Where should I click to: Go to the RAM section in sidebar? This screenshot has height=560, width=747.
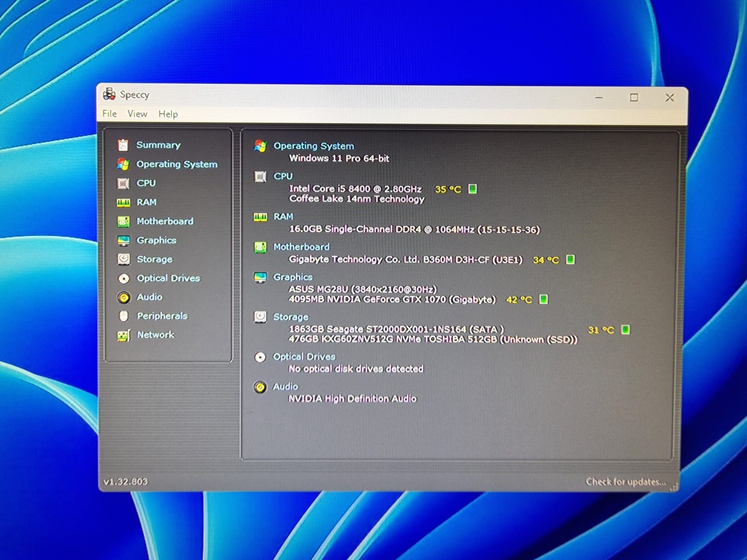click(146, 202)
